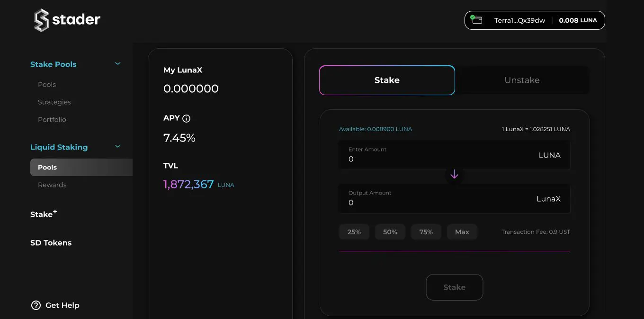Click the stader wordmark text
Image resolution: width=644 pixels, height=319 pixels.
76,19
